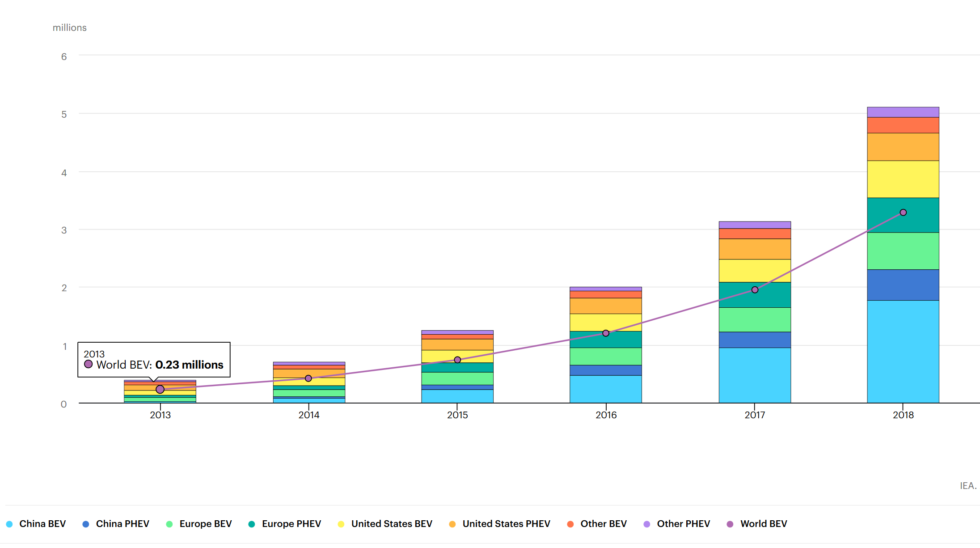Screen dimensions: 980x548
Task: Click the IEA source credit text
Action: tap(968, 486)
